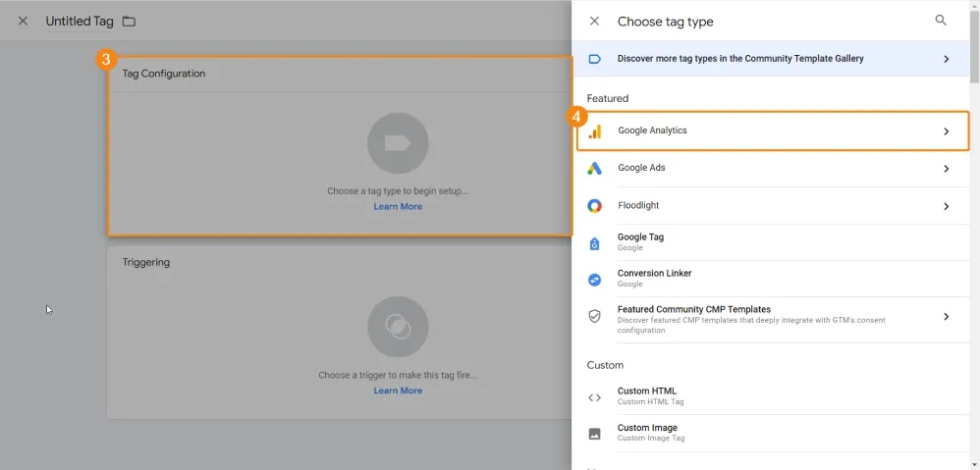Click the tag type panel vertical scrollbar
Viewport: 980px width, 470px height.
[x=974, y=47]
